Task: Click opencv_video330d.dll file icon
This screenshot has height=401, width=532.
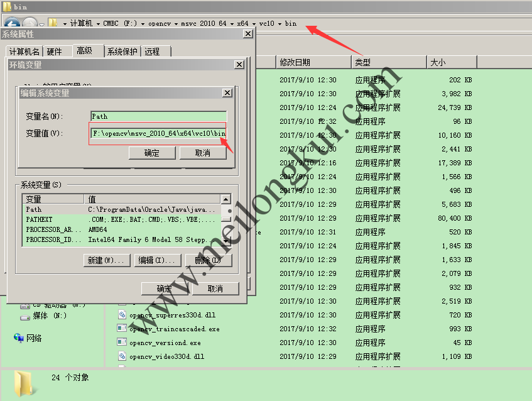Action: [x=122, y=356]
